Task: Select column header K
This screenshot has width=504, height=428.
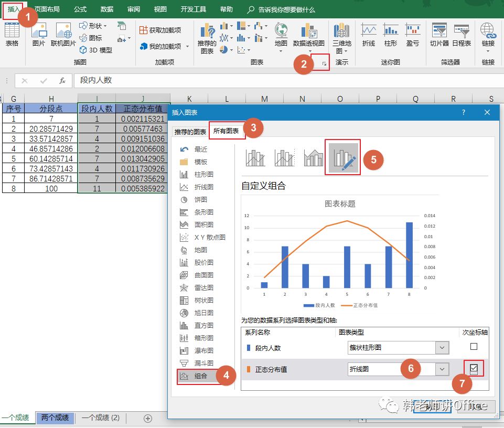Action: (x=189, y=99)
